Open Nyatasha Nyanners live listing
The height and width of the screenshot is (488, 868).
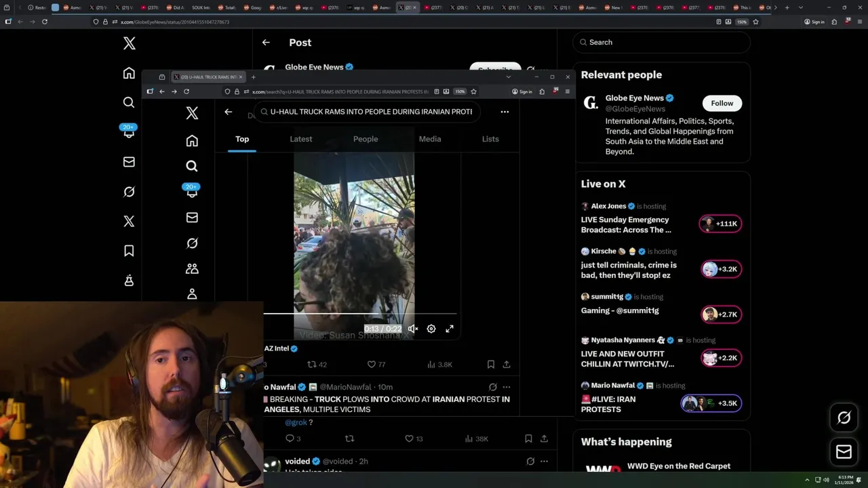661,352
